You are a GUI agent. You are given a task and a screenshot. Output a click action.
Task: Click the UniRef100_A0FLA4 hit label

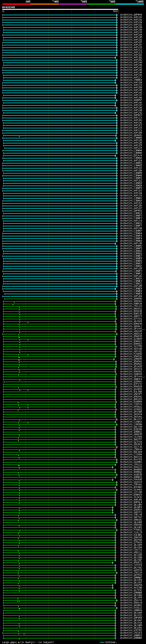pos(131,35)
